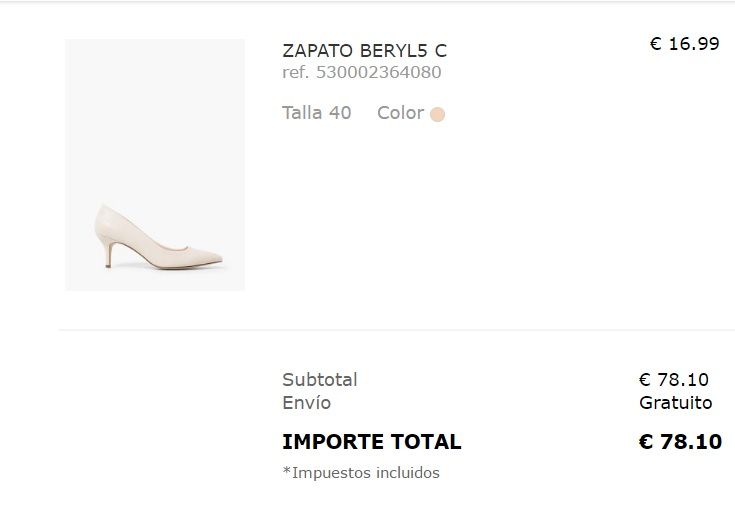Click the Color label
Viewport: 735px width, 516px height.
tap(400, 113)
